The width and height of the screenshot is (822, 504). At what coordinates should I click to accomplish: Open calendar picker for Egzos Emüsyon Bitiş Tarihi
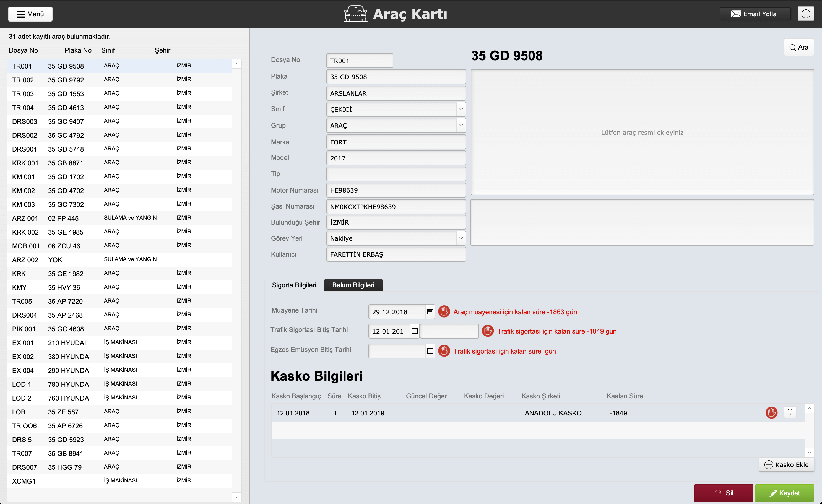(430, 351)
